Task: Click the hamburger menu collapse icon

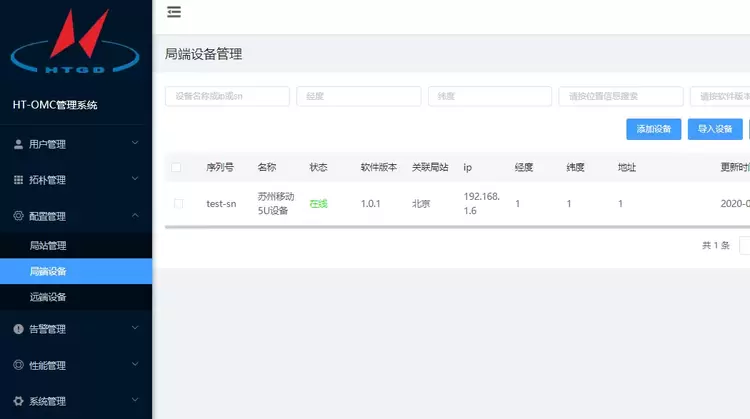Action: [174, 12]
